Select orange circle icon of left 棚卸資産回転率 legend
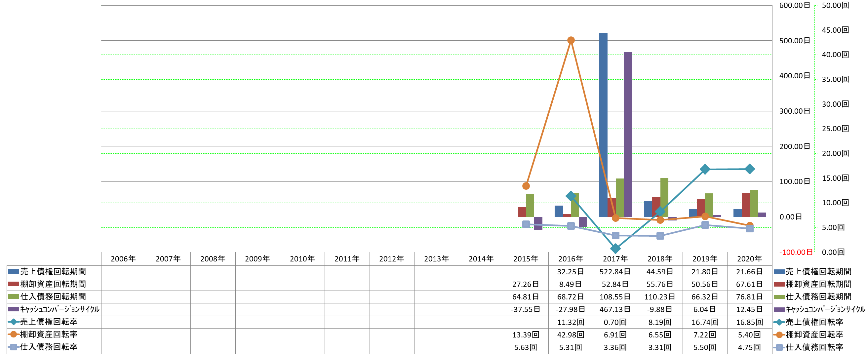 (14, 334)
